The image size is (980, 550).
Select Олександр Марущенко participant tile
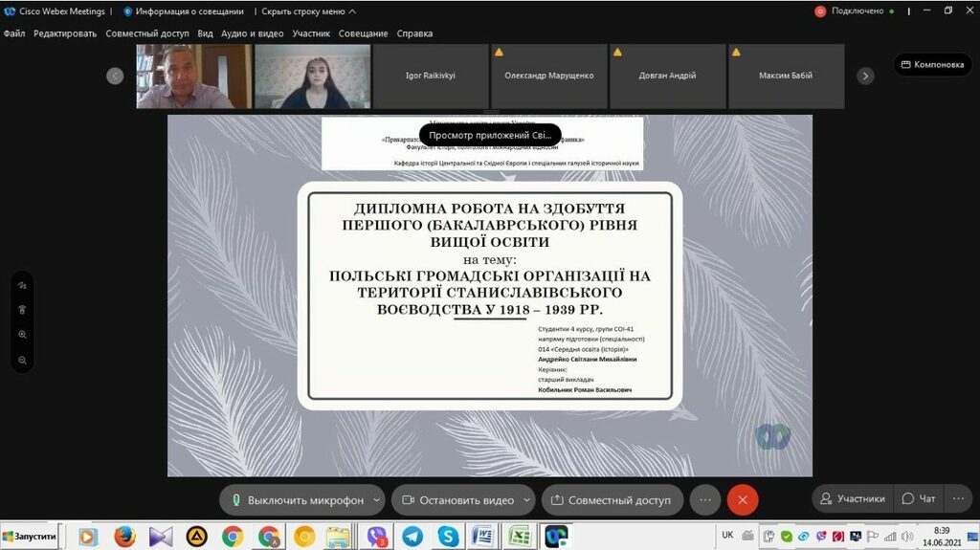(x=548, y=76)
